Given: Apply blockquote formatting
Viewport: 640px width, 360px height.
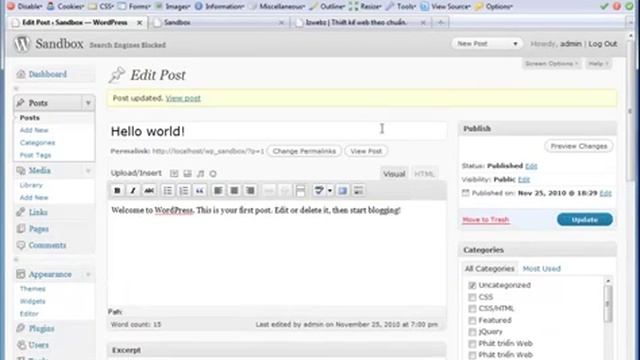Looking at the screenshot, I should click(x=200, y=191).
